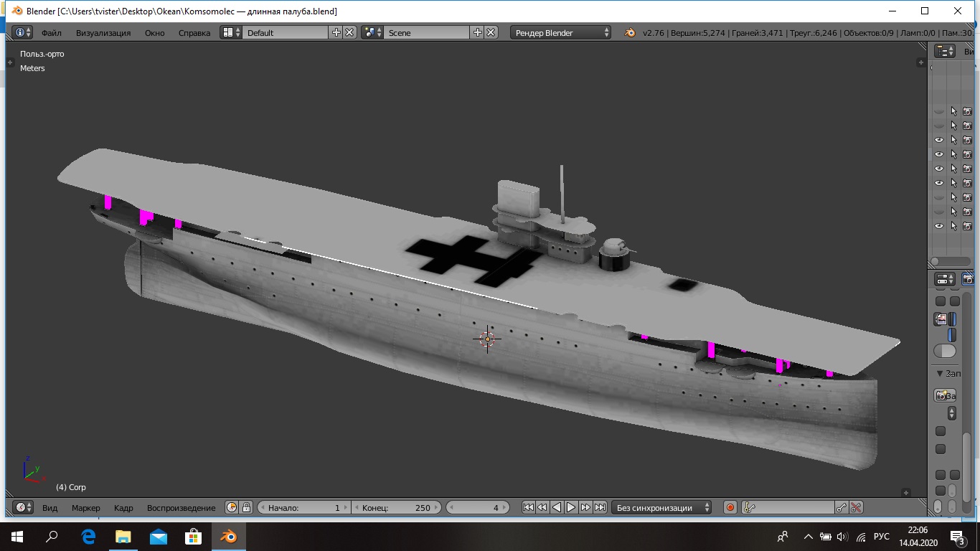Toggle the renderability camera on the last outliner row
Viewport: 980px width, 551px height.
967,226
